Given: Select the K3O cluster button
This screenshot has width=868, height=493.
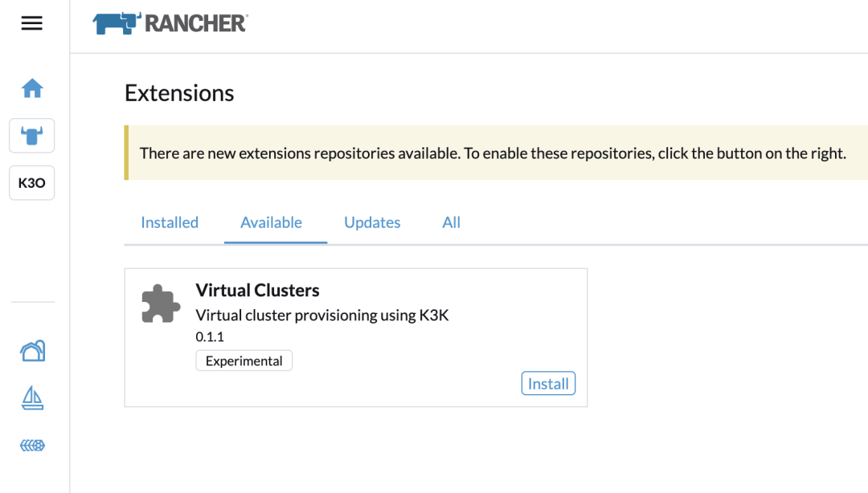Looking at the screenshot, I should coord(31,182).
